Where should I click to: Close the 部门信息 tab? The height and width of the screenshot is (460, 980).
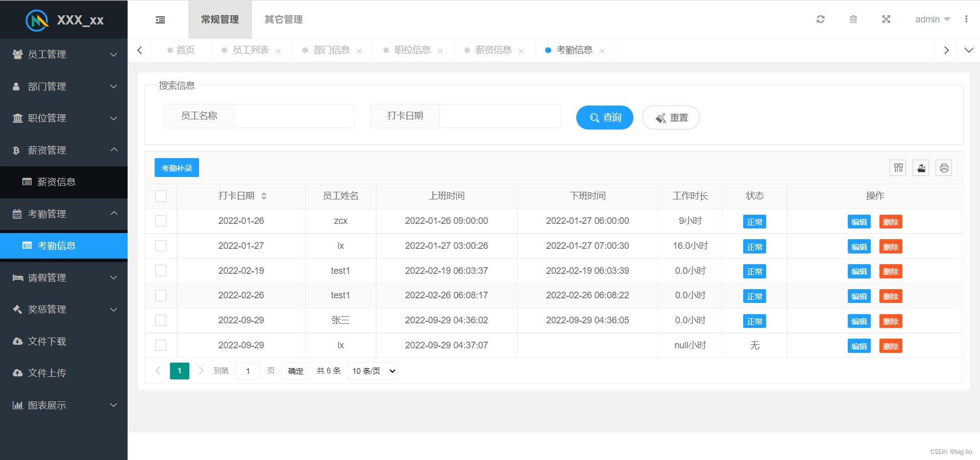coord(359,51)
